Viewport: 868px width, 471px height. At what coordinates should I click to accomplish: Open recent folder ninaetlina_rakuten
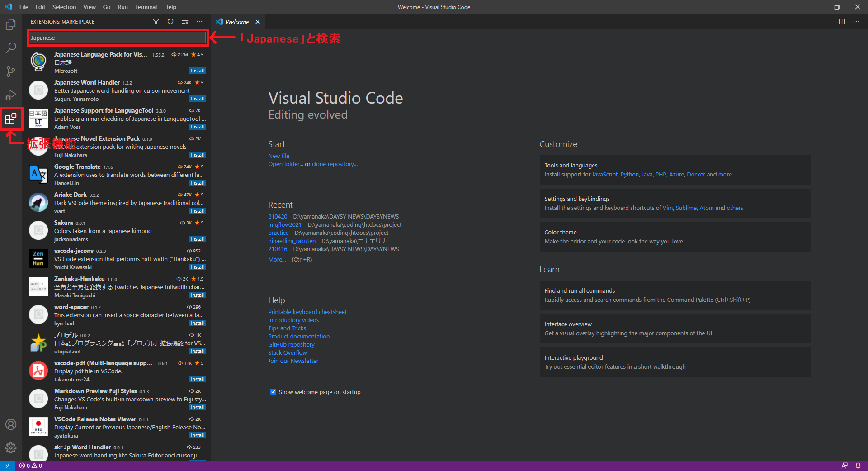tap(292, 241)
